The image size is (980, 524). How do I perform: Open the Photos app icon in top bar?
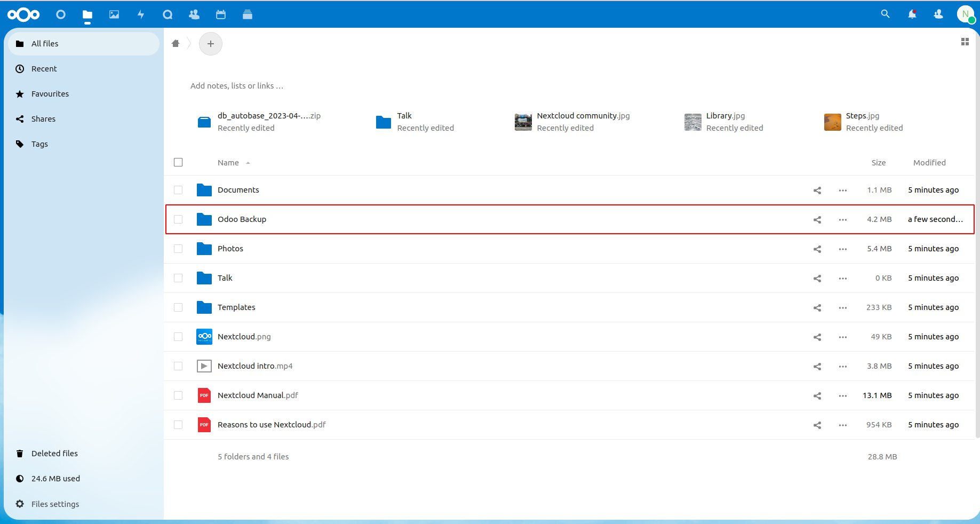pyautogui.click(x=114, y=14)
